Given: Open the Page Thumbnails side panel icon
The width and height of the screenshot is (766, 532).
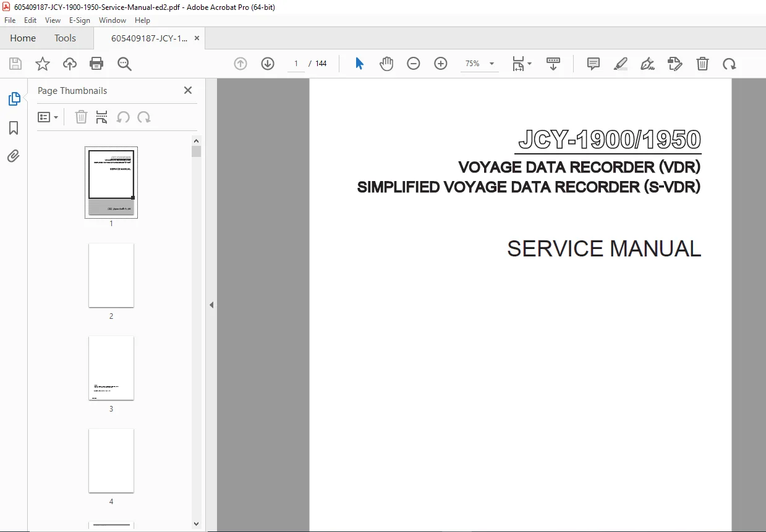Looking at the screenshot, I should pyautogui.click(x=14, y=99).
